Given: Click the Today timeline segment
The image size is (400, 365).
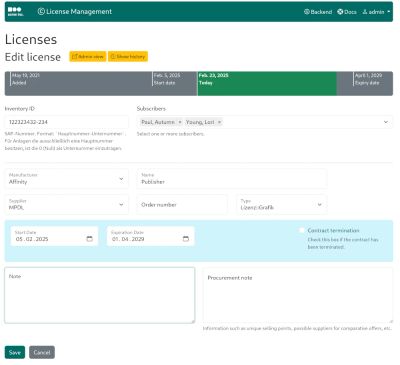Looking at the screenshot, I should tap(267, 84).
